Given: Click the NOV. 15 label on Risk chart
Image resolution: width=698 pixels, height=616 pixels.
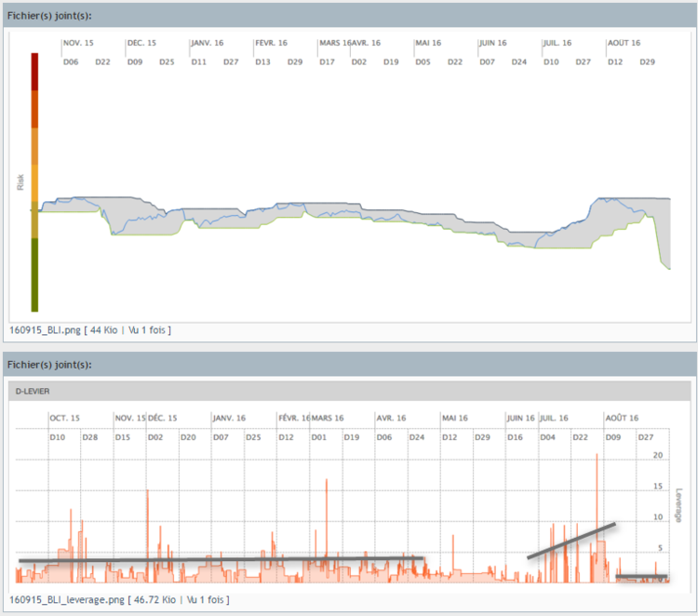Looking at the screenshot, I should tap(78, 43).
